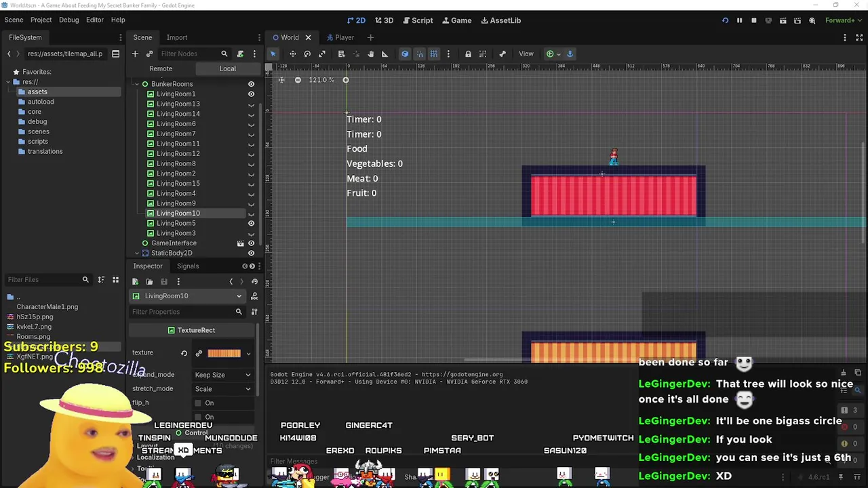Activate the Move Mode tool
The height and width of the screenshot is (488, 868).
292,54
